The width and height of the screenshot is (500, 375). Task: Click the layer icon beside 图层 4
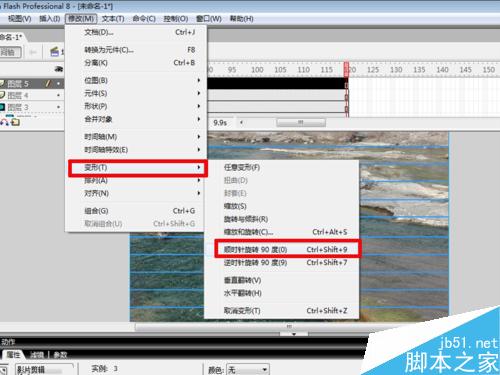3,95
